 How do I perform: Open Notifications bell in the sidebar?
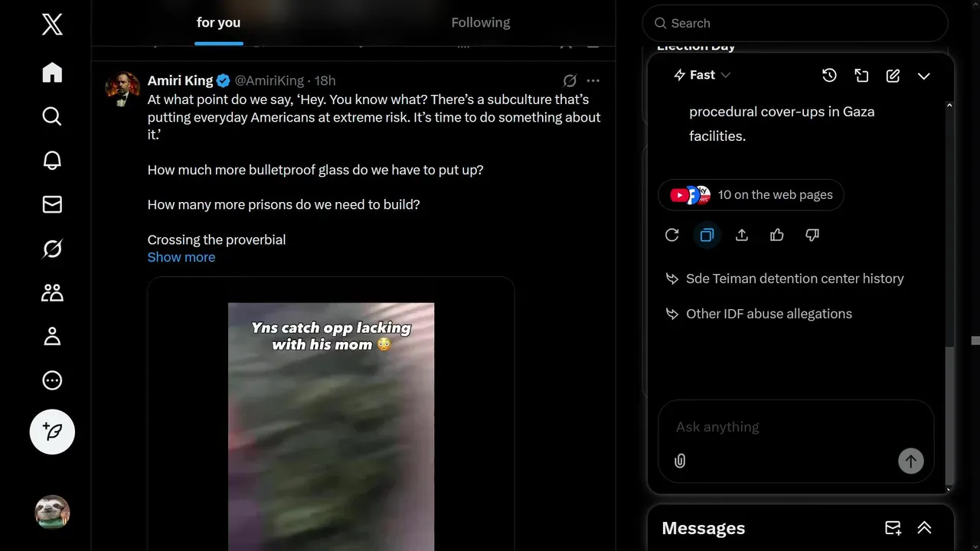(x=52, y=160)
